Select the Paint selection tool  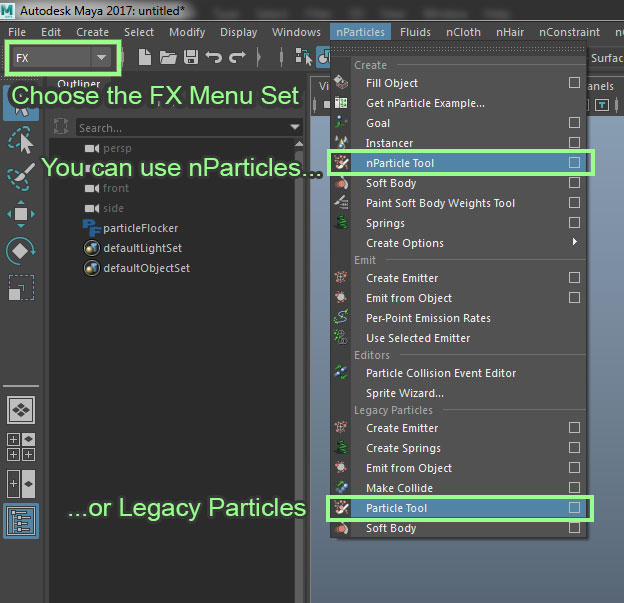click(x=21, y=177)
